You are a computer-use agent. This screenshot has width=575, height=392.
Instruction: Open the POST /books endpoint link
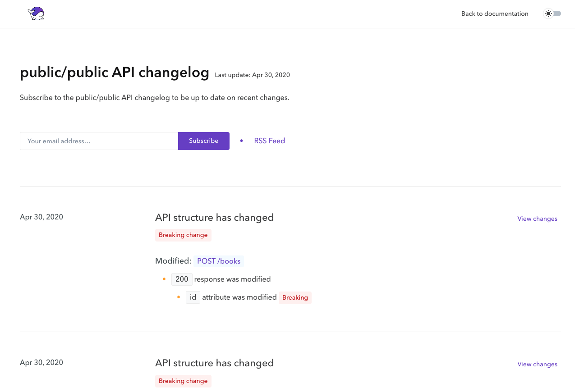219,261
